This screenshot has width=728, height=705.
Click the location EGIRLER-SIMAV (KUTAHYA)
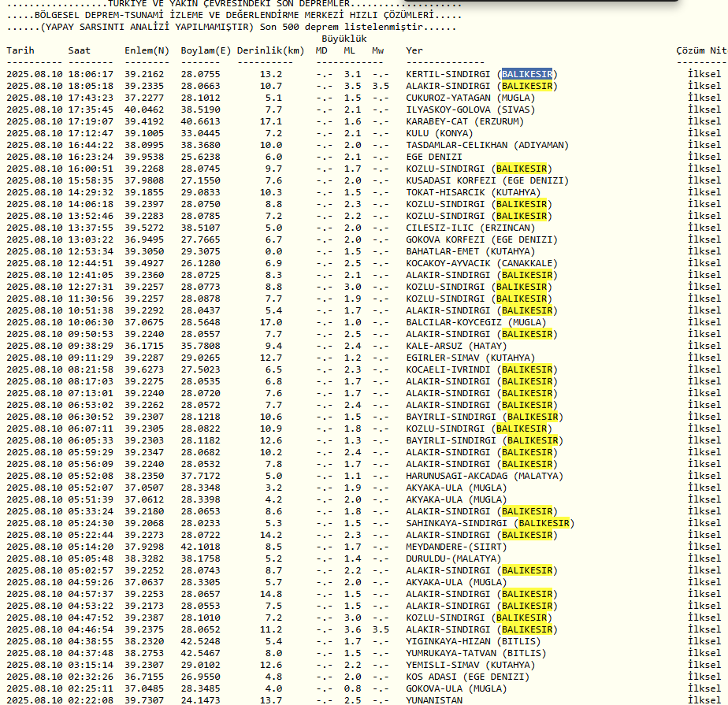(470, 358)
